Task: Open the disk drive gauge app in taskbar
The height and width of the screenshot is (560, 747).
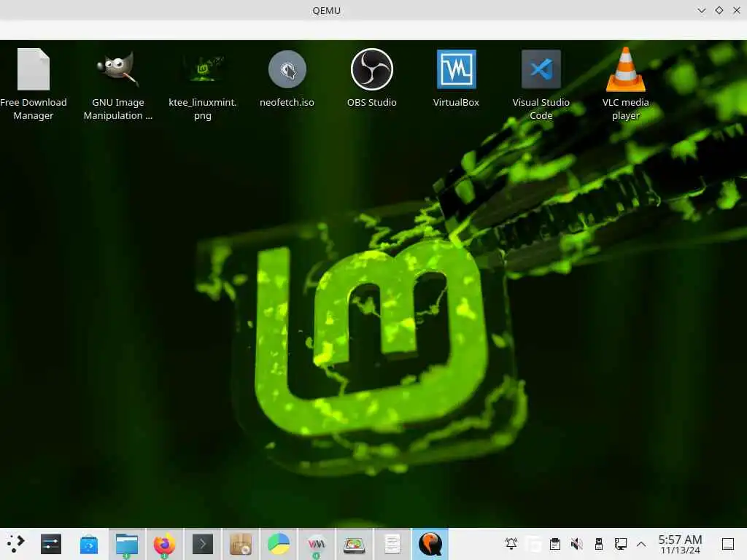Action: (x=354, y=544)
